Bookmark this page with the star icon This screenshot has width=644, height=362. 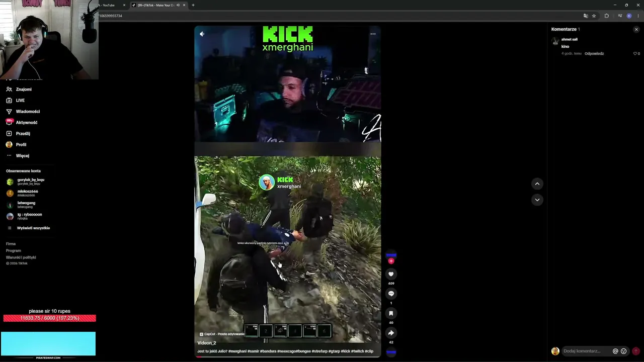594,16
